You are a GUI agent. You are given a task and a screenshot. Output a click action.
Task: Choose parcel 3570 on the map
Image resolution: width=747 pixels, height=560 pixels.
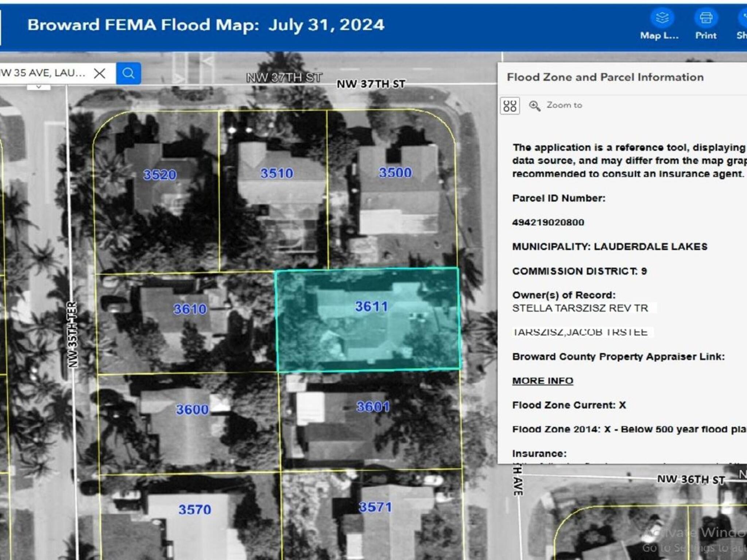(194, 510)
